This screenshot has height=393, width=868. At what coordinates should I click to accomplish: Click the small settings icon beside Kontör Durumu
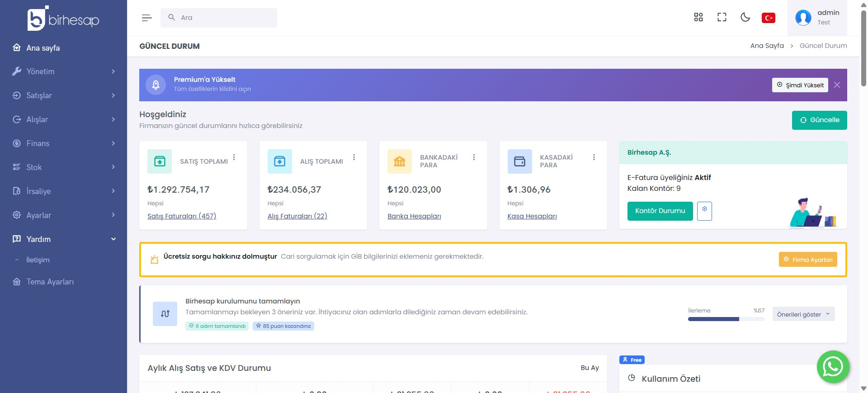(704, 211)
